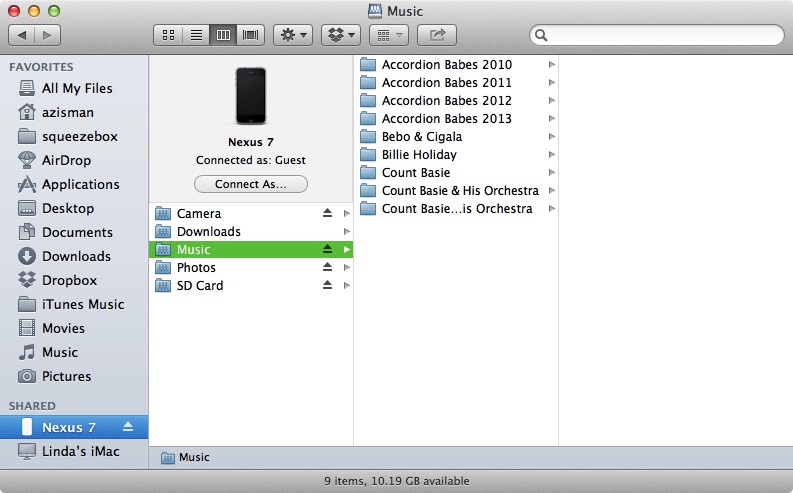Viewport: 793px width, 493px height.
Task: Switch to Cover Flow view
Action: [x=250, y=35]
